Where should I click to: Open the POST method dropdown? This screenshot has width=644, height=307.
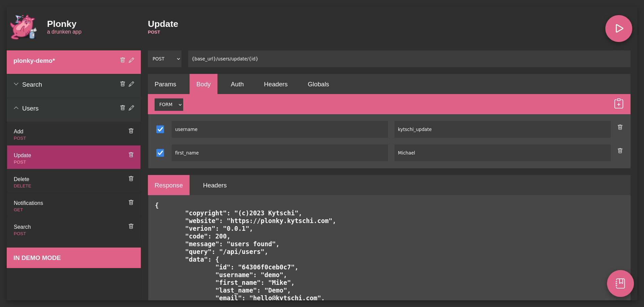[165, 59]
